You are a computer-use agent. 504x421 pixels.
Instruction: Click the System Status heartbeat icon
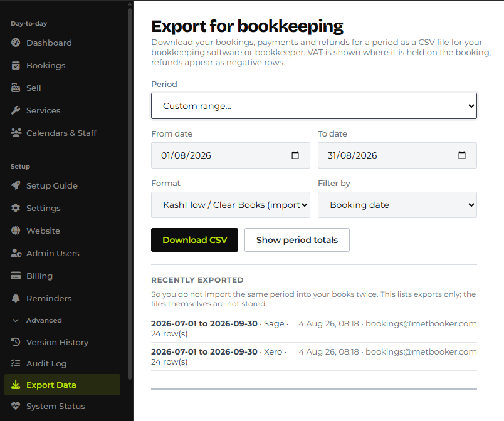click(x=16, y=406)
